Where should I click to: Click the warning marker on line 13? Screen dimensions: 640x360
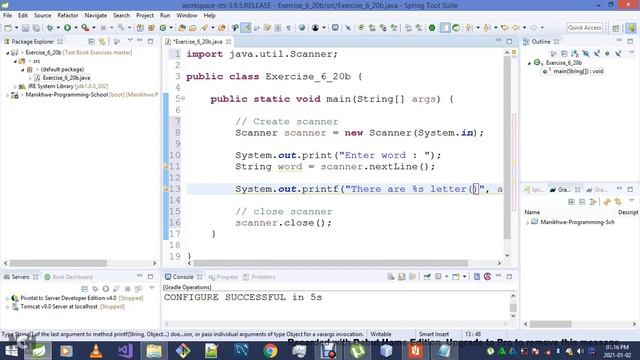[x=166, y=189]
